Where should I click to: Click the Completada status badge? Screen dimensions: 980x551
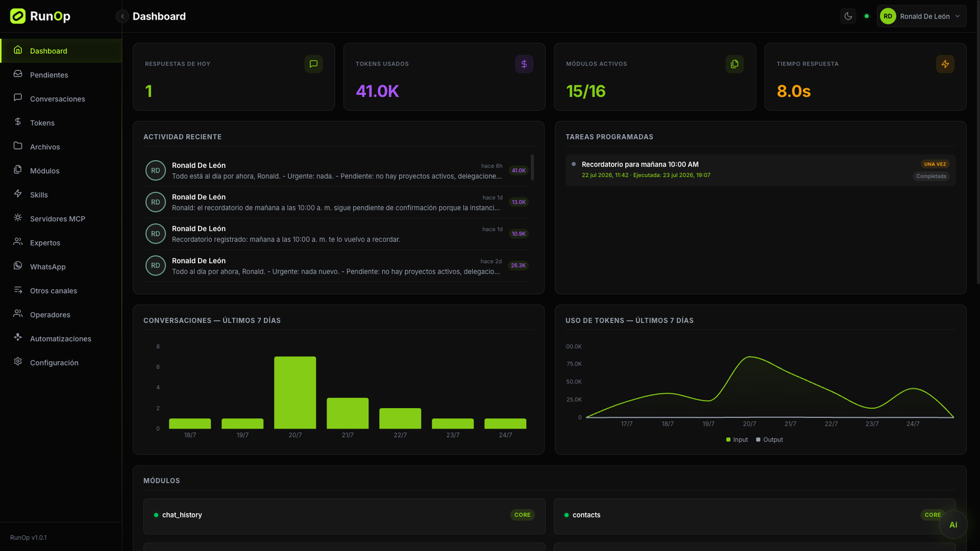tap(931, 176)
